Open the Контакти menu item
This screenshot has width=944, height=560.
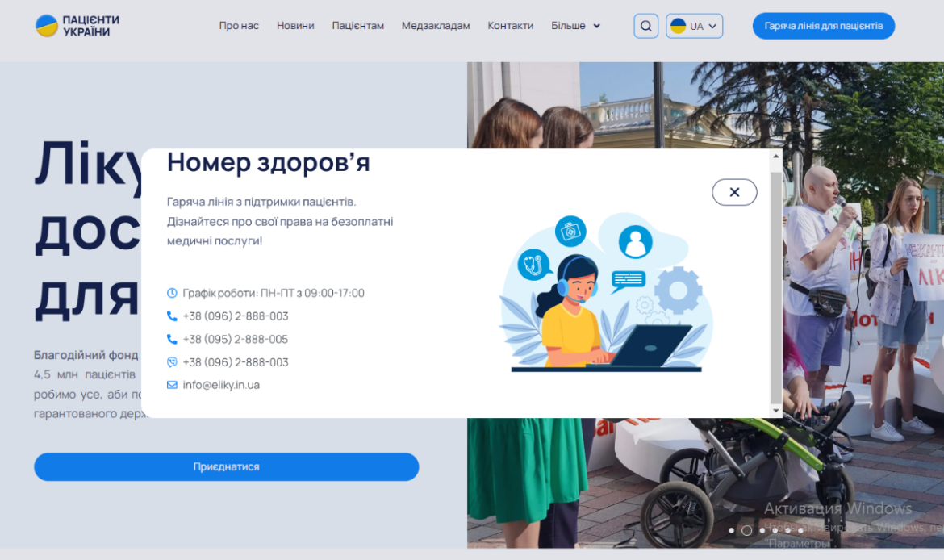(511, 26)
